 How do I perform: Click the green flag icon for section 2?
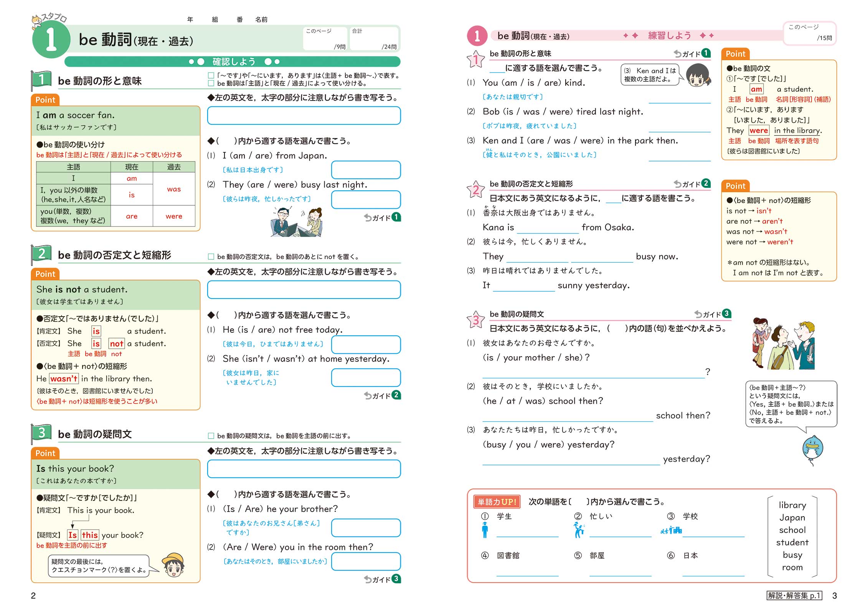pos(41,254)
